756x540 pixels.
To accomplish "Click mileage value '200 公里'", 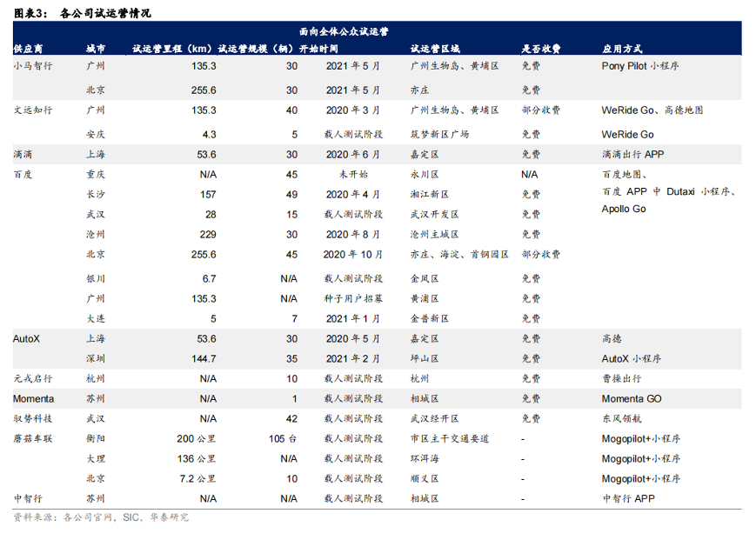I will pos(197,439).
